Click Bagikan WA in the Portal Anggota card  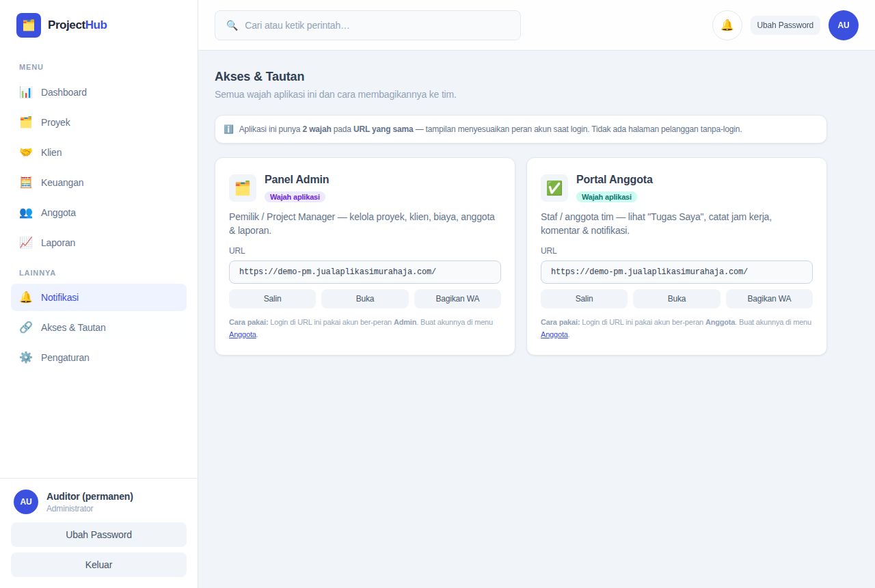coord(769,299)
